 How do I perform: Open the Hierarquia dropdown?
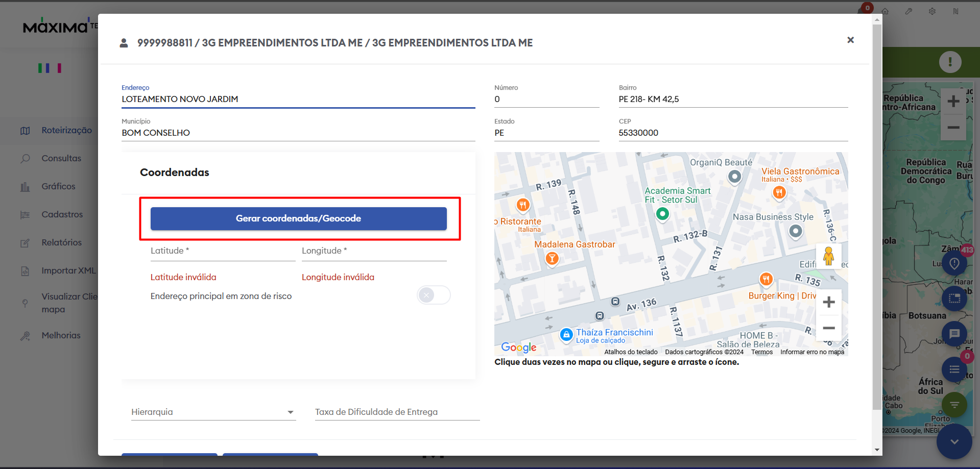[213, 412]
